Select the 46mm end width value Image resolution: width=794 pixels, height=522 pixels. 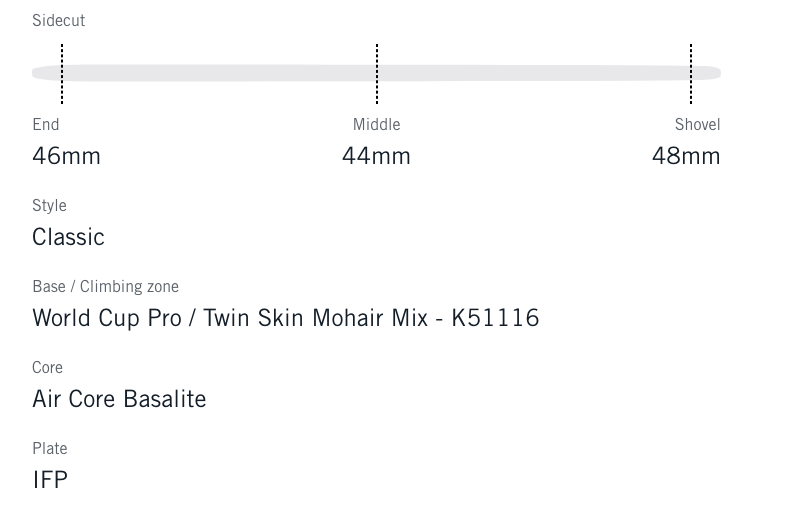[x=66, y=156]
